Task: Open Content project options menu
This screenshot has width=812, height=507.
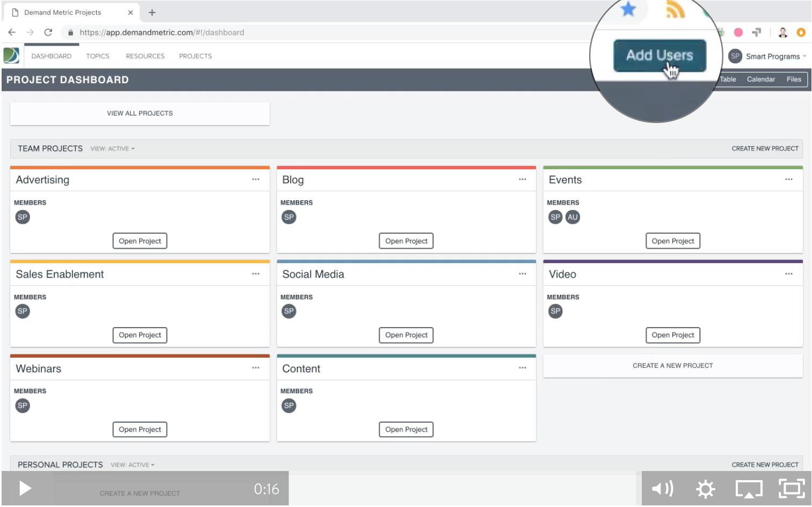Action: [x=523, y=368]
